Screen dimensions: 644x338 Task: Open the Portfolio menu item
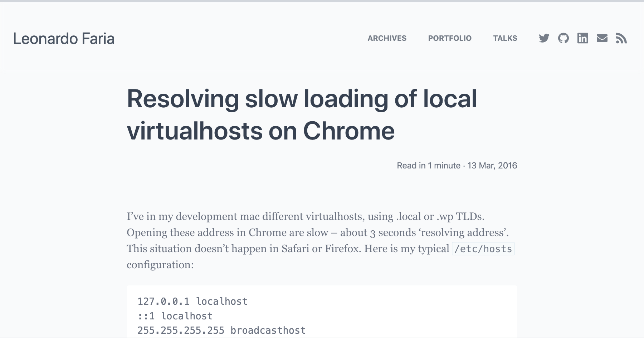coord(450,38)
